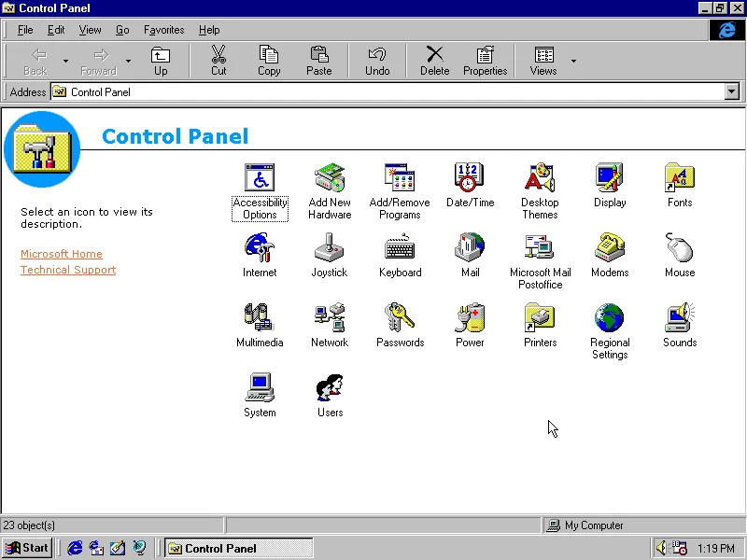This screenshot has width=747, height=560.
Task: Click the Copy toolbar icon
Action: point(269,60)
